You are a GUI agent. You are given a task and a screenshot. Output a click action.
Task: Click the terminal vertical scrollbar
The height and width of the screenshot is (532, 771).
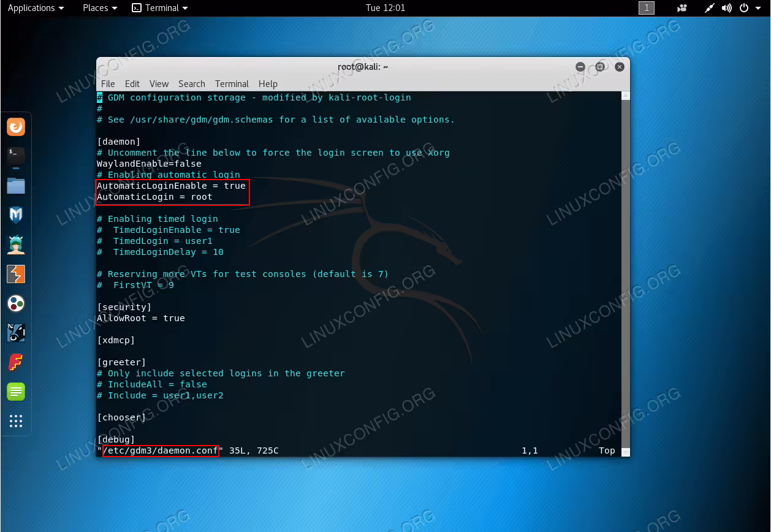(x=625, y=273)
